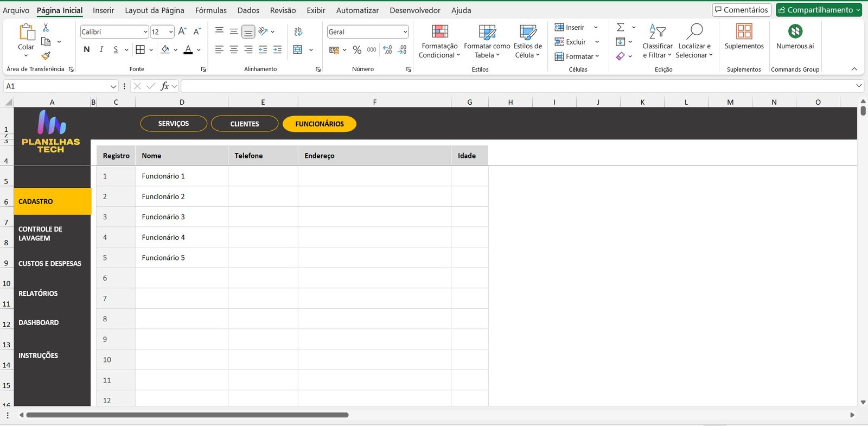The width and height of the screenshot is (868, 426).
Task: Open the Inserir ribbon tab
Action: [103, 10]
